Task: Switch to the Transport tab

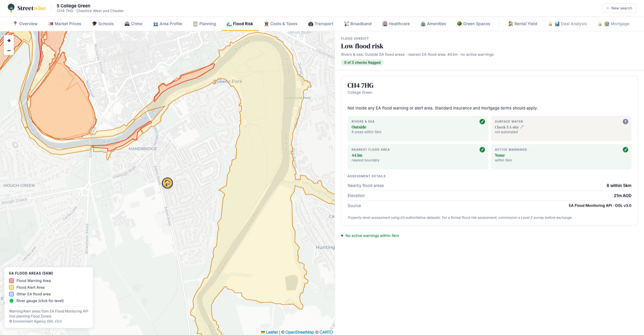Action: [x=321, y=24]
